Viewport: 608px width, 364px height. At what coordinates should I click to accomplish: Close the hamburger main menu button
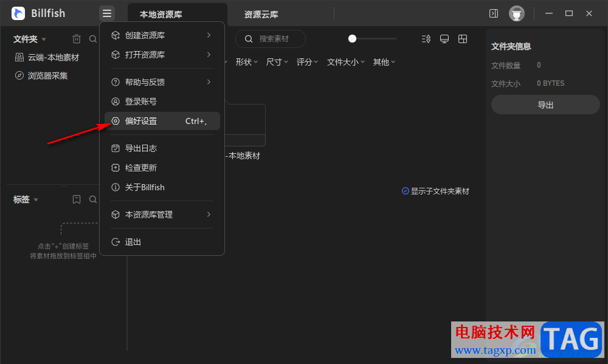[107, 13]
